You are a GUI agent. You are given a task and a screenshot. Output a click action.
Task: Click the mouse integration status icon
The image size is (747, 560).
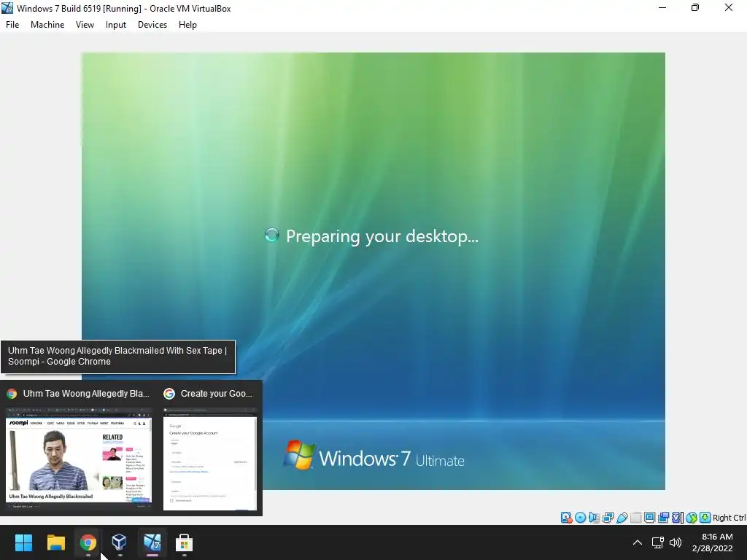coord(692,518)
